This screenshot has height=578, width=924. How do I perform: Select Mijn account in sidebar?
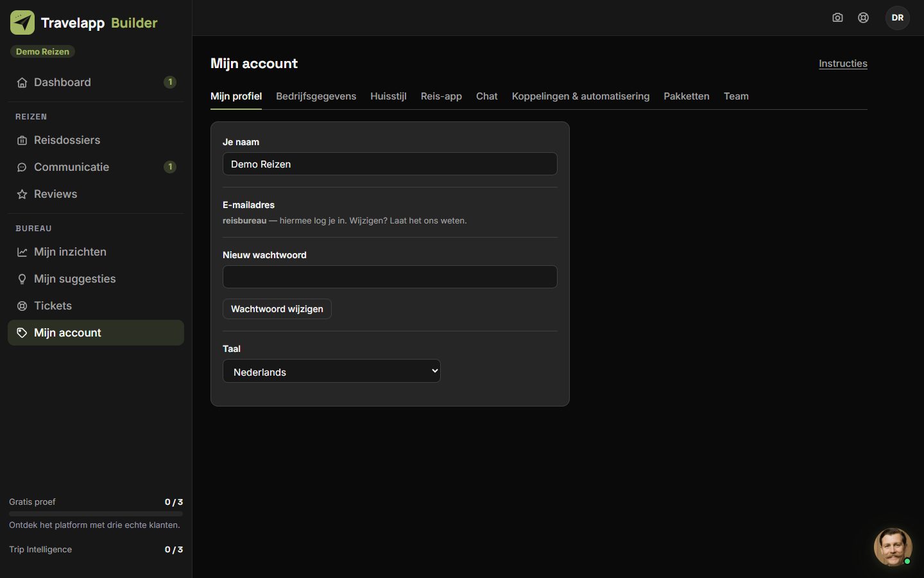96,333
